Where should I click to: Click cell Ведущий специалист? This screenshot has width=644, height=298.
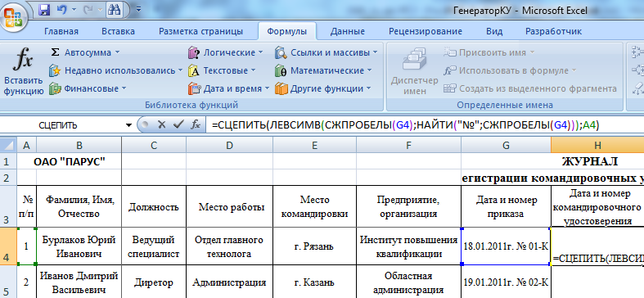154,246
